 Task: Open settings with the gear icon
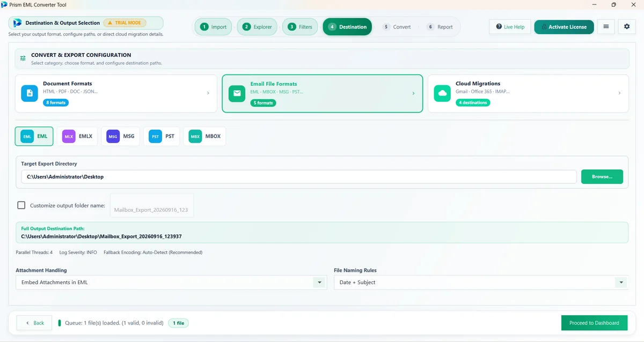[x=627, y=26]
